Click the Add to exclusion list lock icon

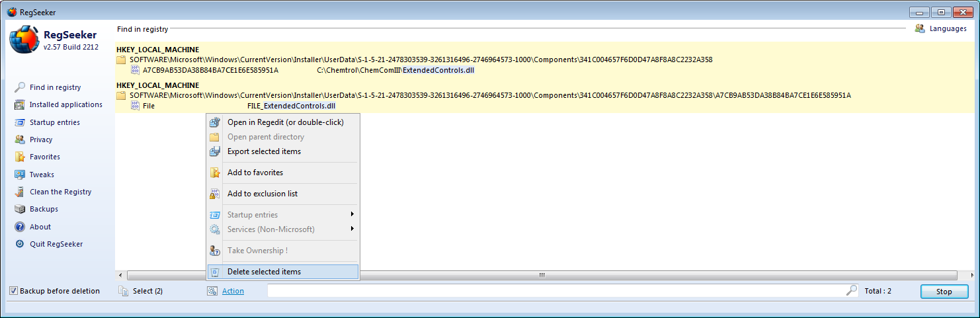click(x=214, y=194)
